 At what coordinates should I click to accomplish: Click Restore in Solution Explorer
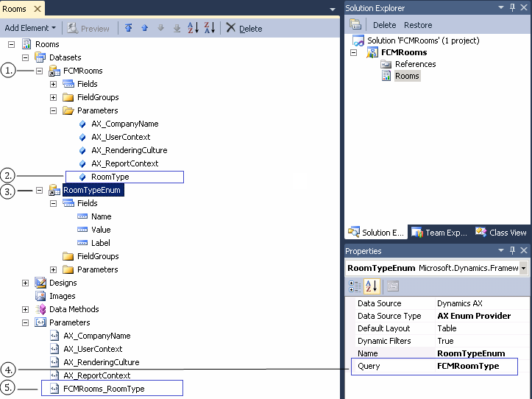(x=418, y=25)
